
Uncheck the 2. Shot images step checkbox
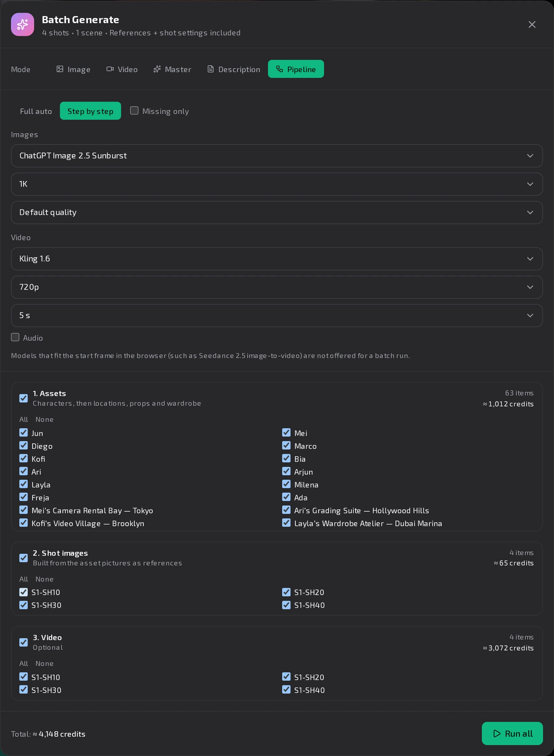pyautogui.click(x=24, y=558)
